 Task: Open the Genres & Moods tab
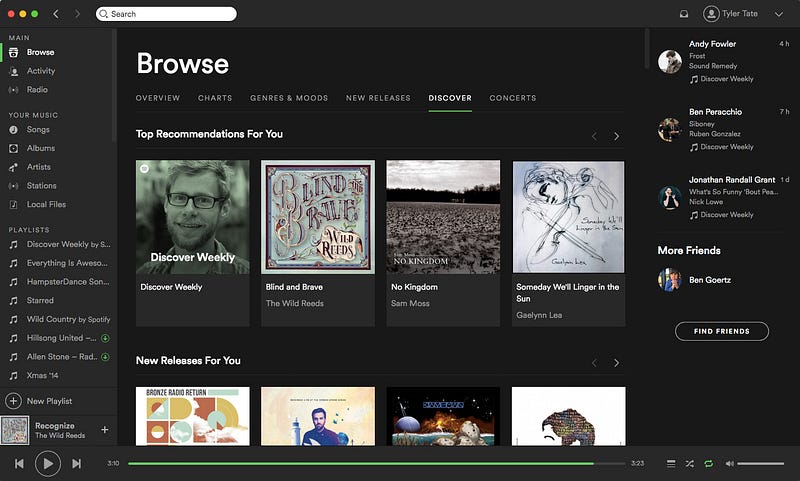pos(289,98)
